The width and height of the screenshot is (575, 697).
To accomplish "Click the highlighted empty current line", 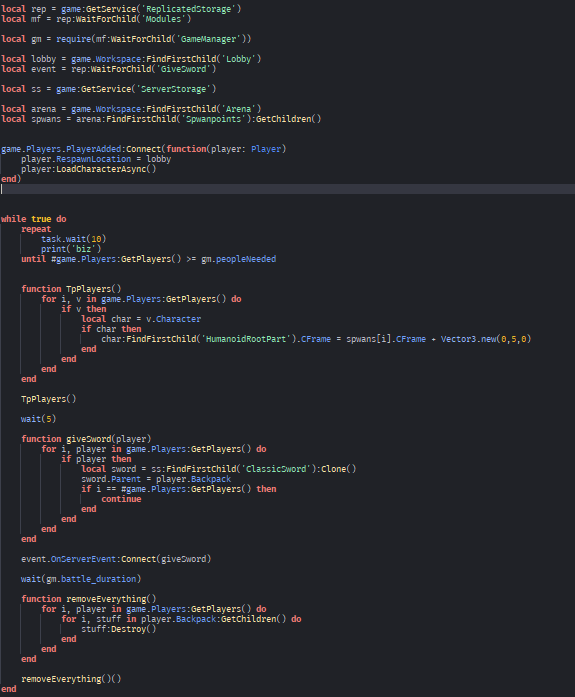I will coord(288,189).
